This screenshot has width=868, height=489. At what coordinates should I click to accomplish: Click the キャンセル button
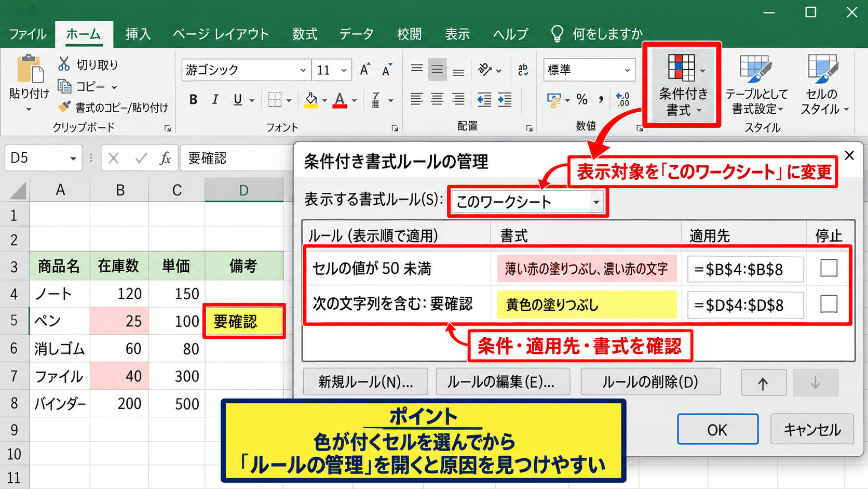point(812,429)
